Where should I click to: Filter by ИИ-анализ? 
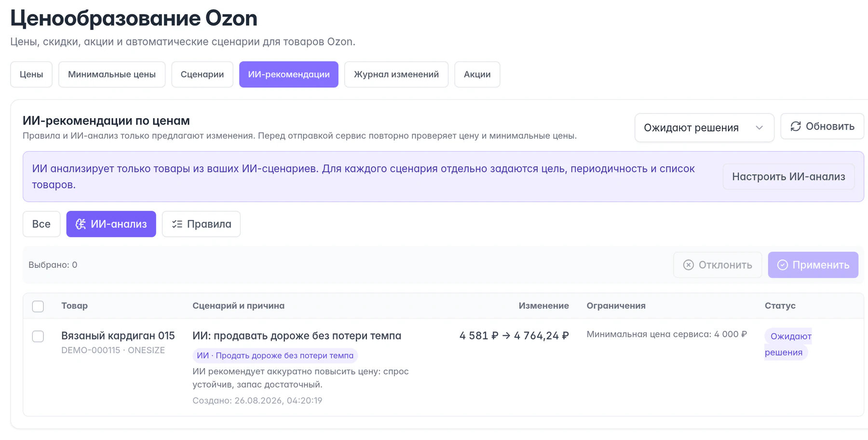coord(111,224)
